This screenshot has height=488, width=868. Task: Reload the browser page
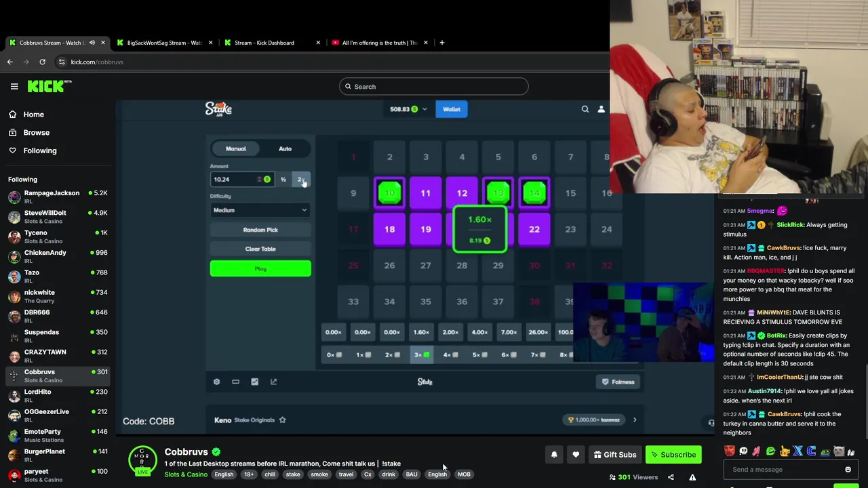[x=42, y=62]
